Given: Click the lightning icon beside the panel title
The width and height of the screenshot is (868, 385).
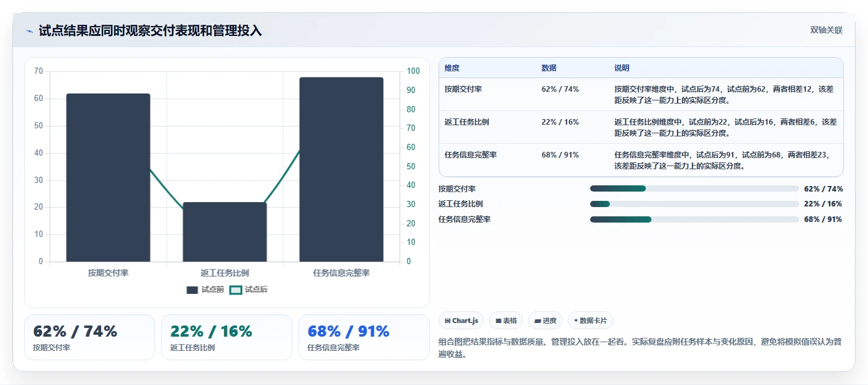Looking at the screenshot, I should pyautogui.click(x=29, y=31).
